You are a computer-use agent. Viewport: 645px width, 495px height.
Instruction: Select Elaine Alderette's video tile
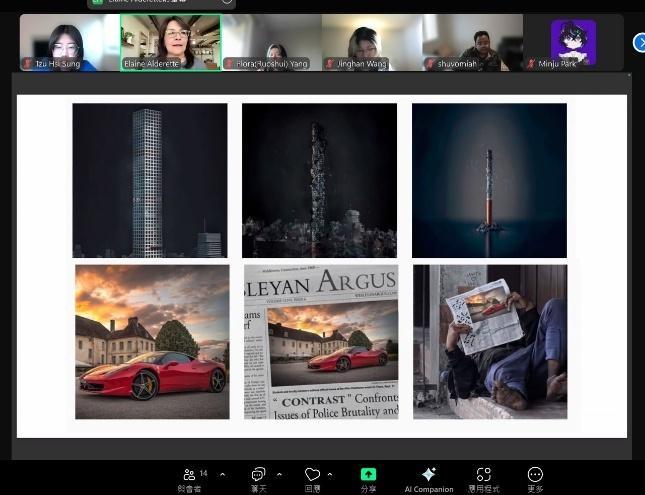[x=171, y=43]
